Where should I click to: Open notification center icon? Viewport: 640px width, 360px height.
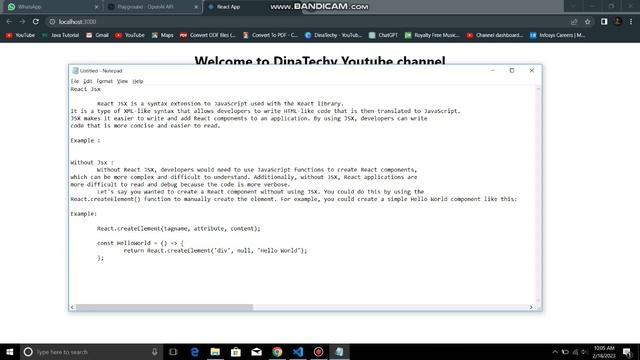pyautogui.click(x=627, y=352)
